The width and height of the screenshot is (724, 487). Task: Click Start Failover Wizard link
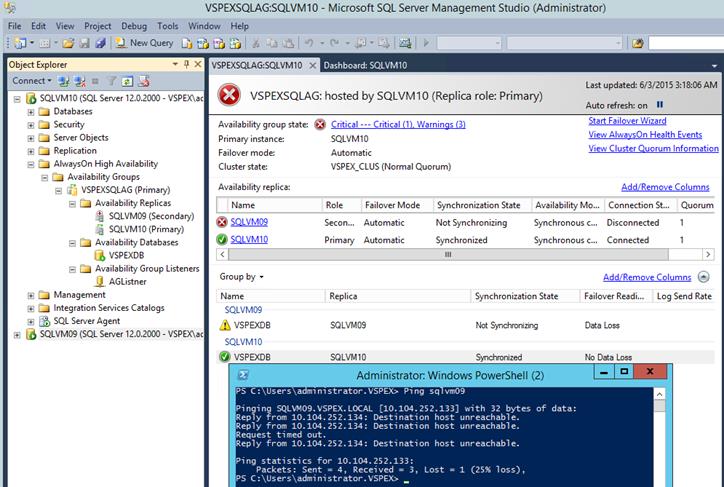coord(627,120)
